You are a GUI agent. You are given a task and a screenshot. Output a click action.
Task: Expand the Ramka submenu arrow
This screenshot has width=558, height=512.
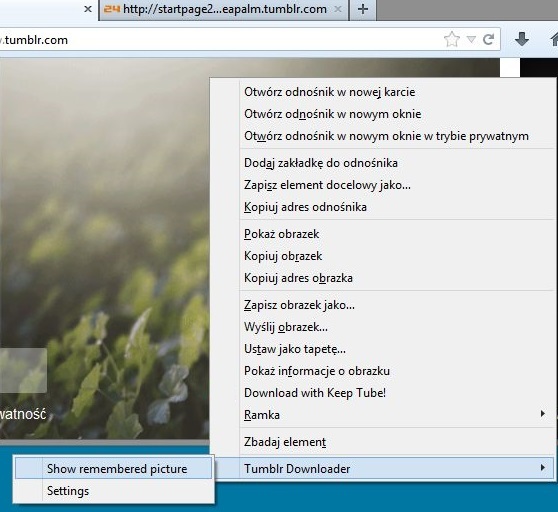click(542, 414)
